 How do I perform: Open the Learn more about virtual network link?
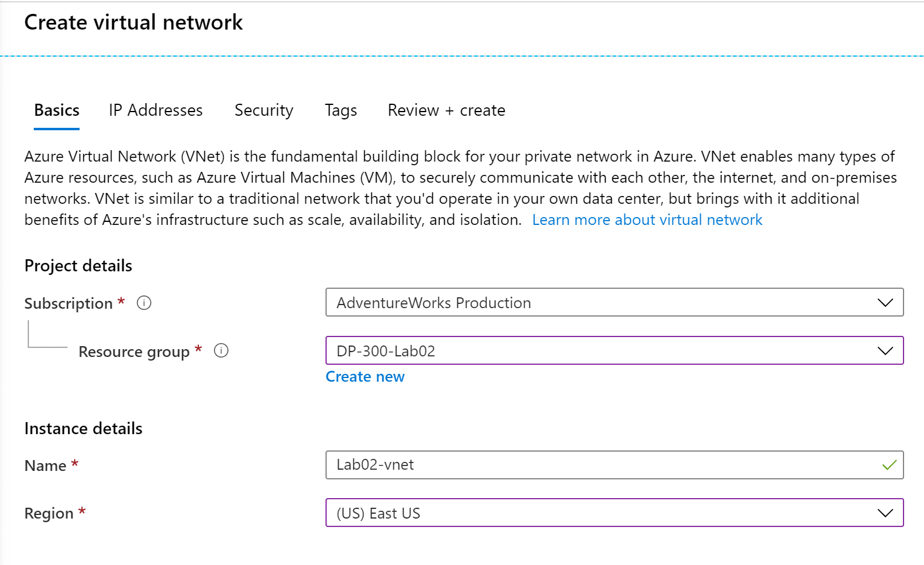coord(647,219)
